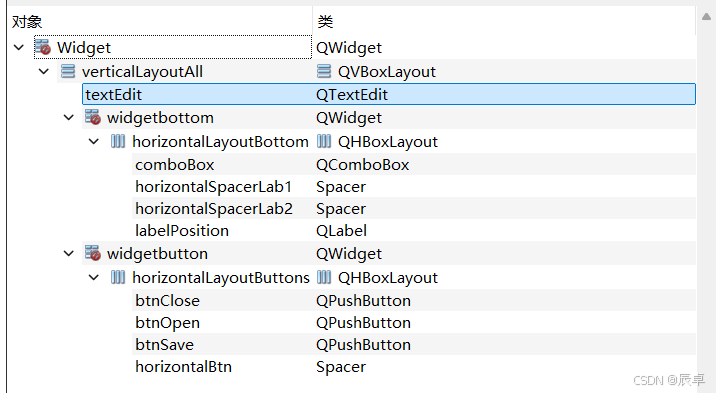
Task: Click the QComboBox class cell
Action: [x=363, y=164]
